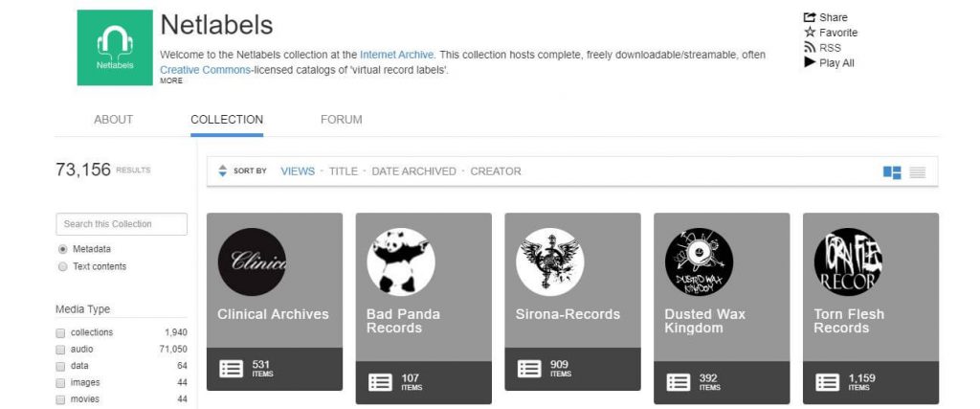Click the list icon beside 1,159 items
980x409 pixels.
coord(828,382)
